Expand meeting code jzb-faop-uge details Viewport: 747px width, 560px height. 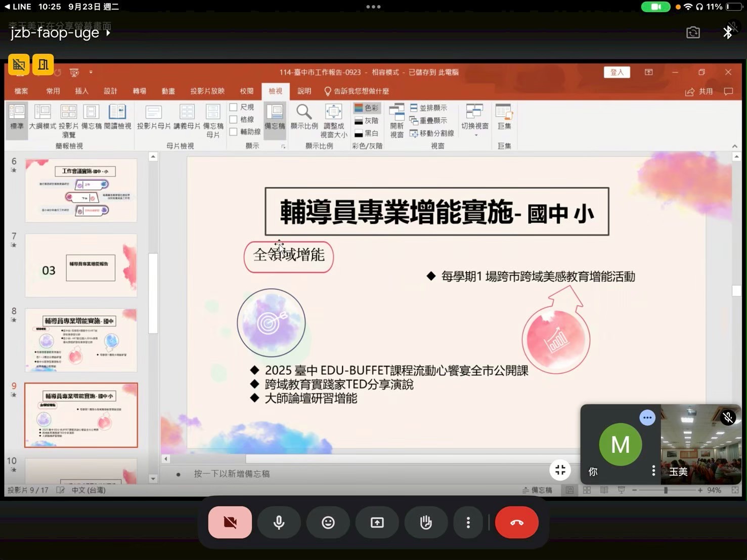(x=60, y=33)
